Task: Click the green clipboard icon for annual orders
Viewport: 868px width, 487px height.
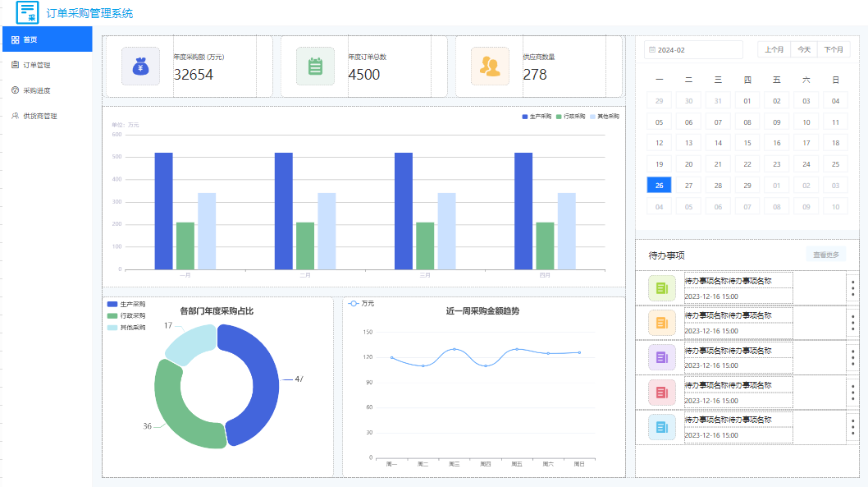Action: (x=315, y=67)
